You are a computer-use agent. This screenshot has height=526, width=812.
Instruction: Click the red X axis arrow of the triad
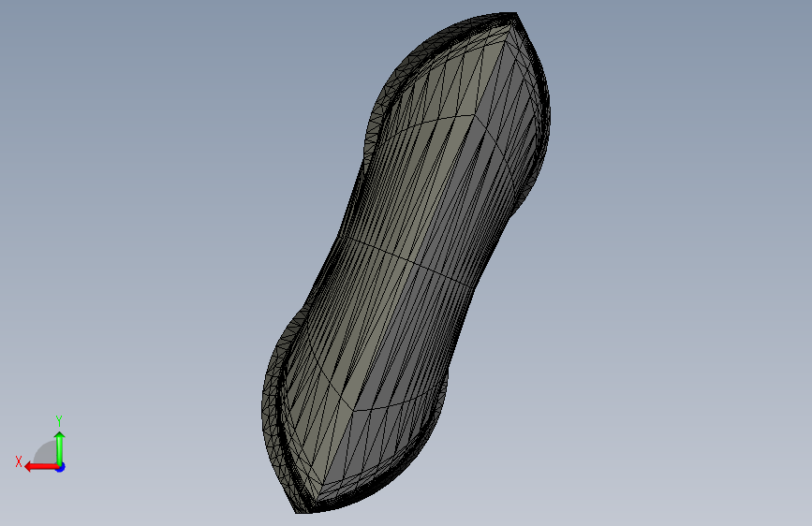[40, 467]
